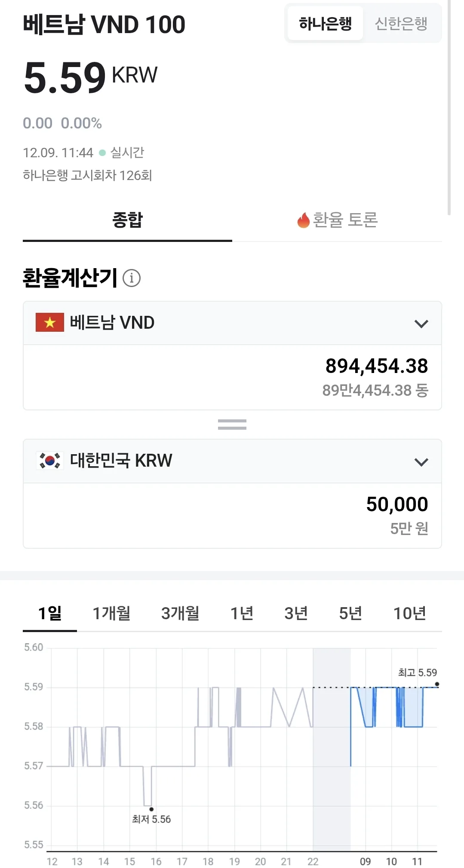Viewport: 464px width, 868px height.
Task: Edit the KRW amount 50,000 field
Action: coord(232,516)
